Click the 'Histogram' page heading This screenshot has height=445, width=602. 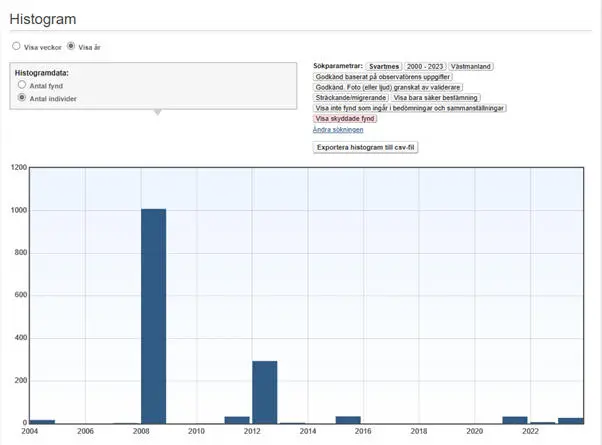coord(42,19)
